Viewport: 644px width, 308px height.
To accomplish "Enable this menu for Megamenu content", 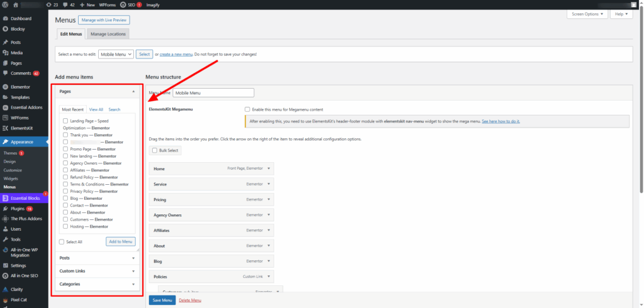I will 247,109.
